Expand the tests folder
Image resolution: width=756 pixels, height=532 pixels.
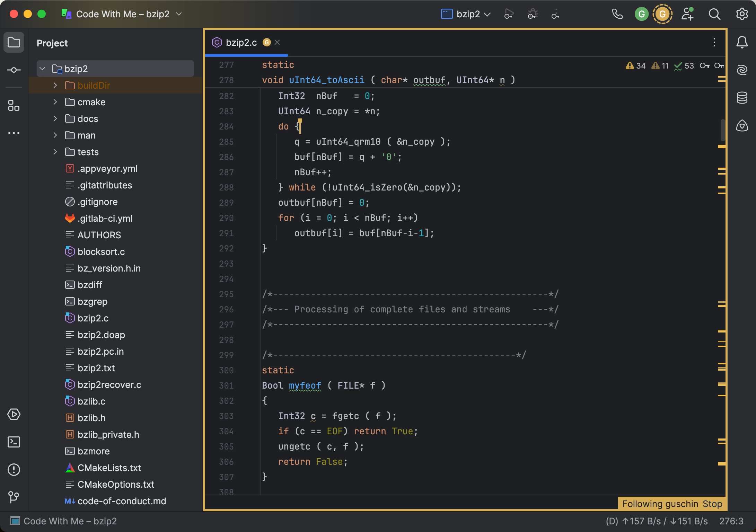coord(55,152)
